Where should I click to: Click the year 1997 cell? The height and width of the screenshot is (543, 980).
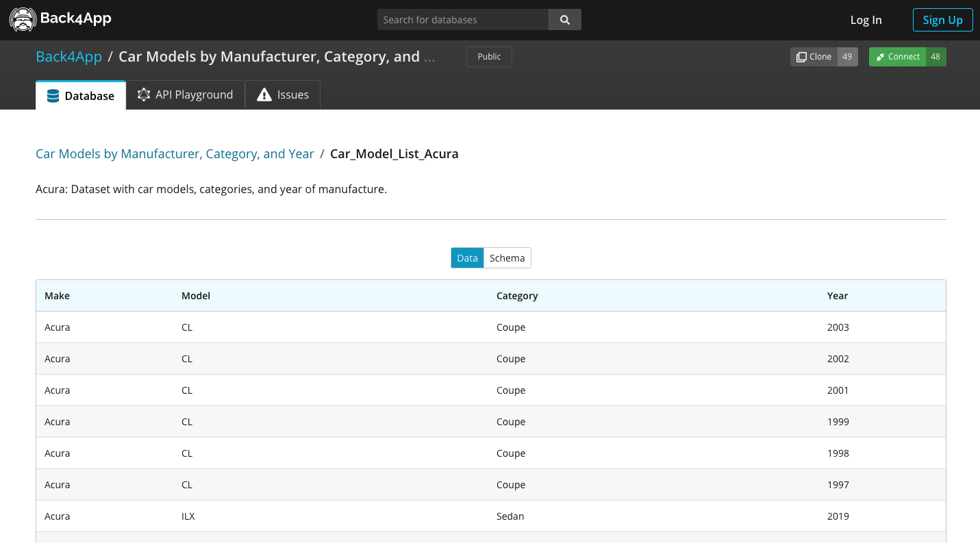coord(838,485)
